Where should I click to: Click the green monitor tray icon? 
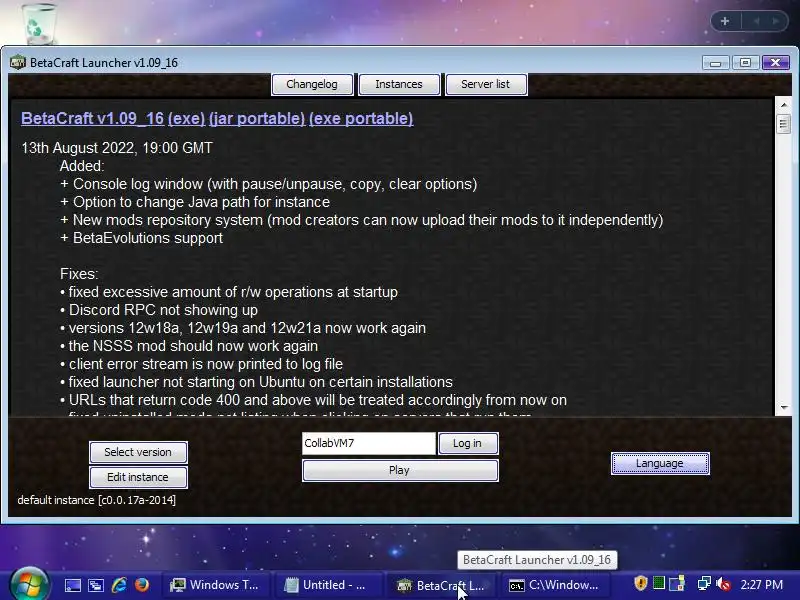pos(659,584)
